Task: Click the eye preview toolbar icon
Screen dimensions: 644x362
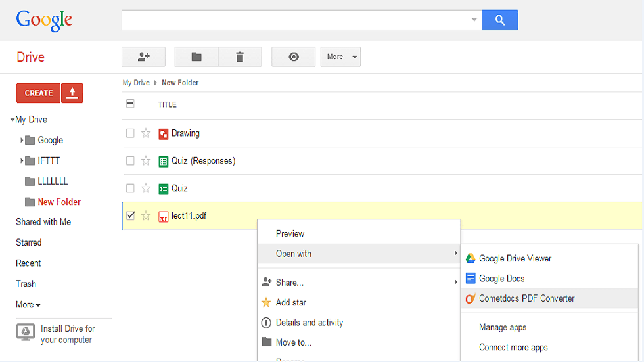Action: click(293, 57)
